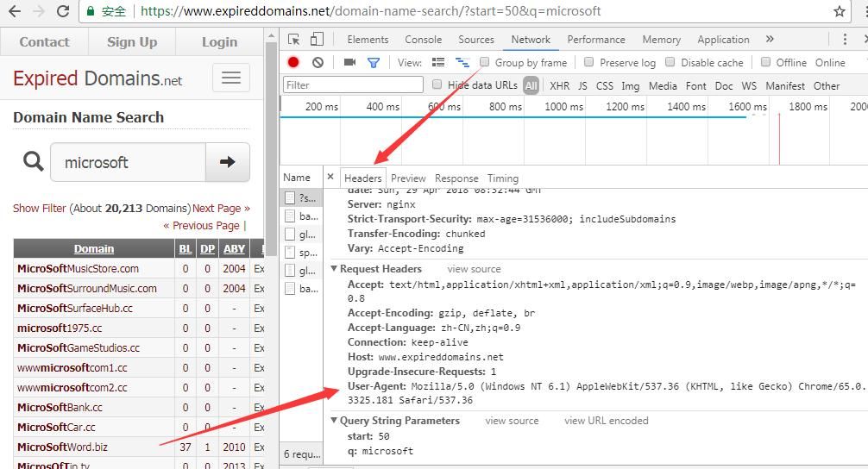The width and height of the screenshot is (868, 469).
Task: Select the Network tab
Action: [x=531, y=40]
